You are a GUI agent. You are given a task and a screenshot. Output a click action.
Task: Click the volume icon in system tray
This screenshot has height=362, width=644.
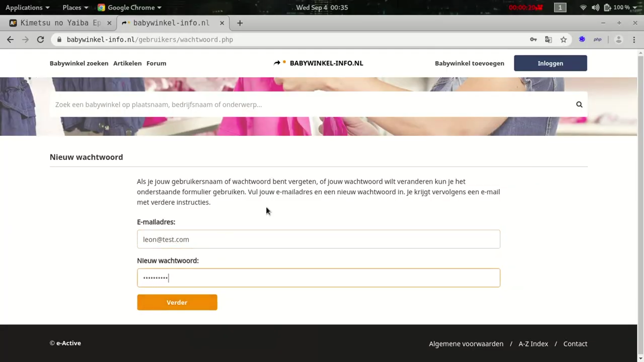click(x=595, y=7)
